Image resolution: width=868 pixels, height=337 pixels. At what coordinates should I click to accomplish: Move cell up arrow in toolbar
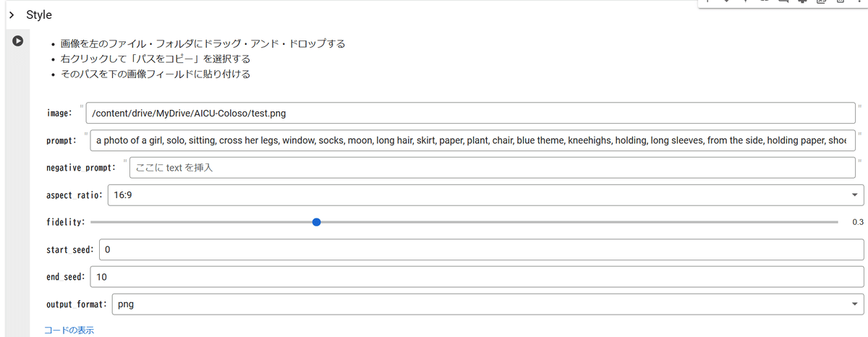(x=708, y=2)
